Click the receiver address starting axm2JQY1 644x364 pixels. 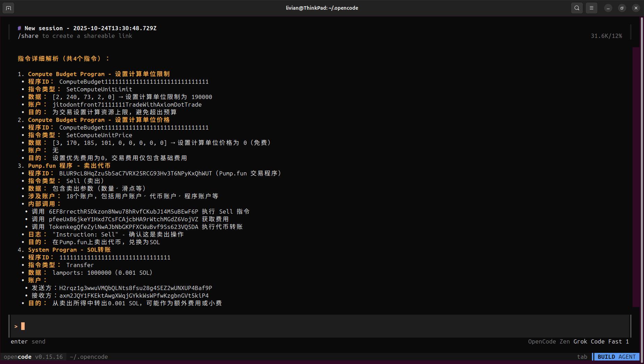[x=134, y=296]
